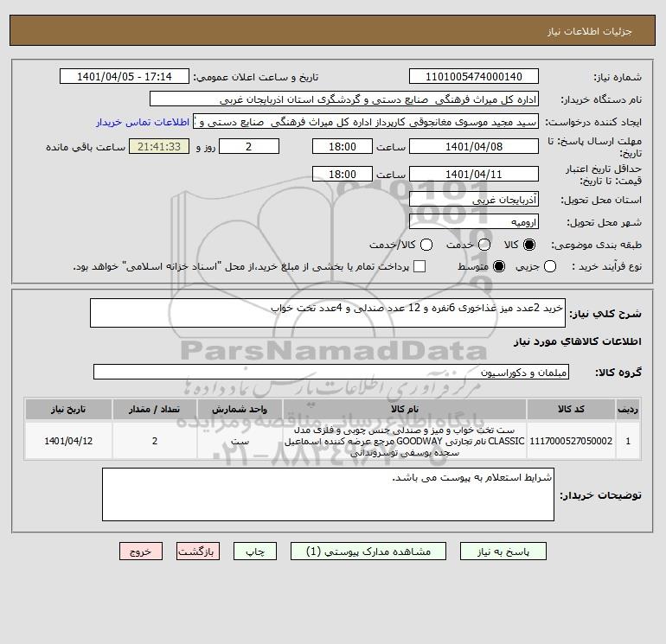Click the خروج exit button
Image resolution: width=666 pixels, height=644 pixels.
(x=141, y=552)
